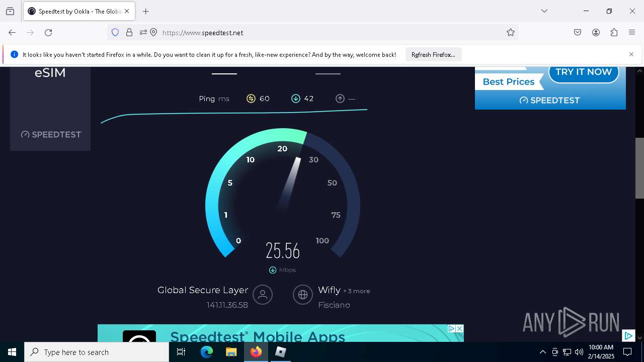The height and width of the screenshot is (362, 644).
Task: Go forward one page
Action: [x=30, y=33]
